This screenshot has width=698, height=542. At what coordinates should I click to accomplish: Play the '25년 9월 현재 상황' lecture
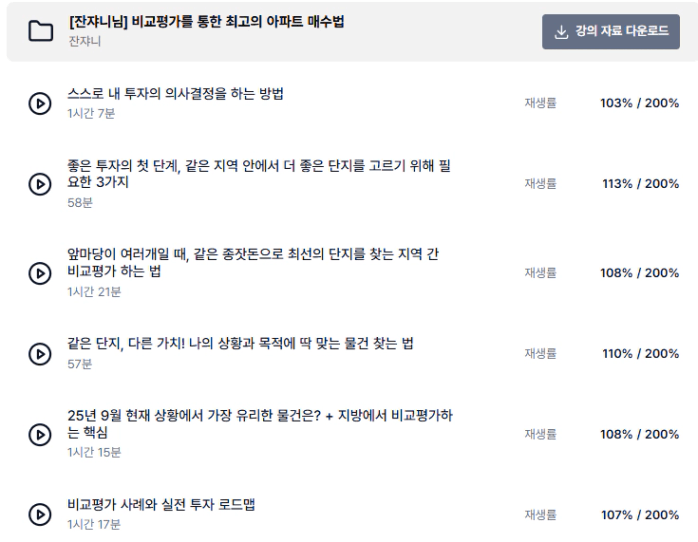click(x=40, y=435)
